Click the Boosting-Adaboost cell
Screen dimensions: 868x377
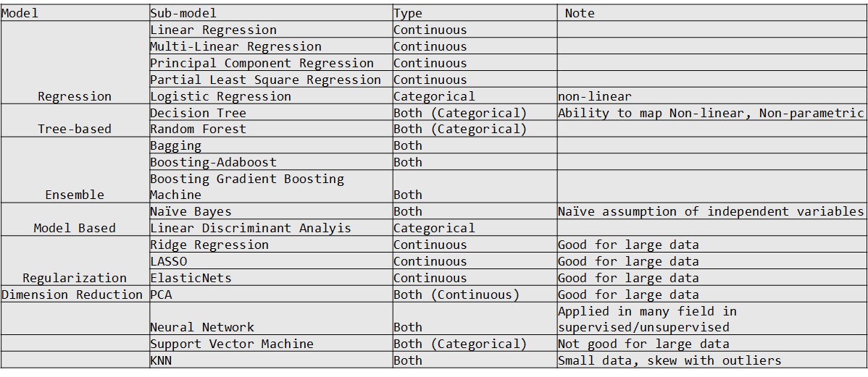271,162
